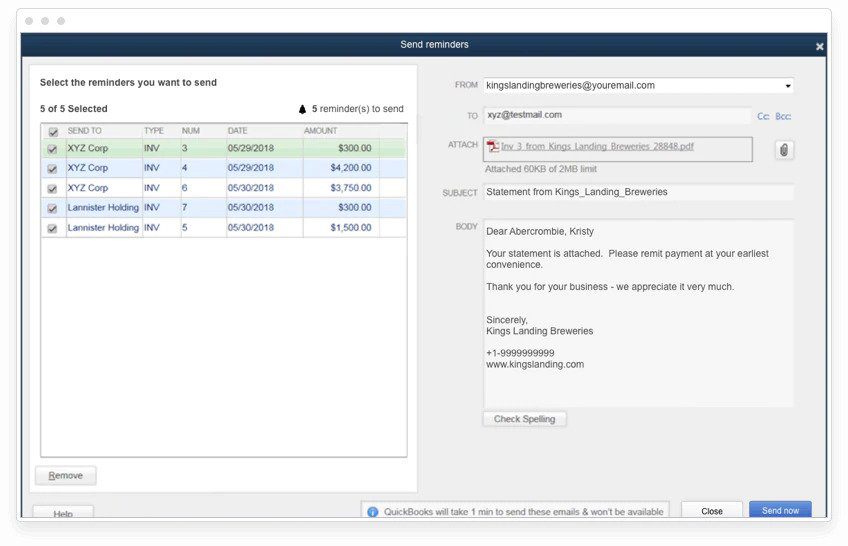848x546 pixels.
Task: Toggle the select-all checkbox in header row
Action: click(53, 131)
